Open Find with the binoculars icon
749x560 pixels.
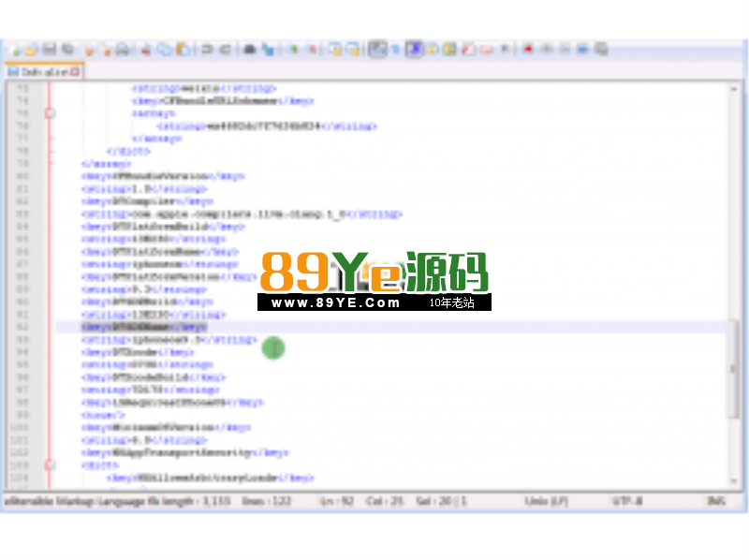(250, 50)
